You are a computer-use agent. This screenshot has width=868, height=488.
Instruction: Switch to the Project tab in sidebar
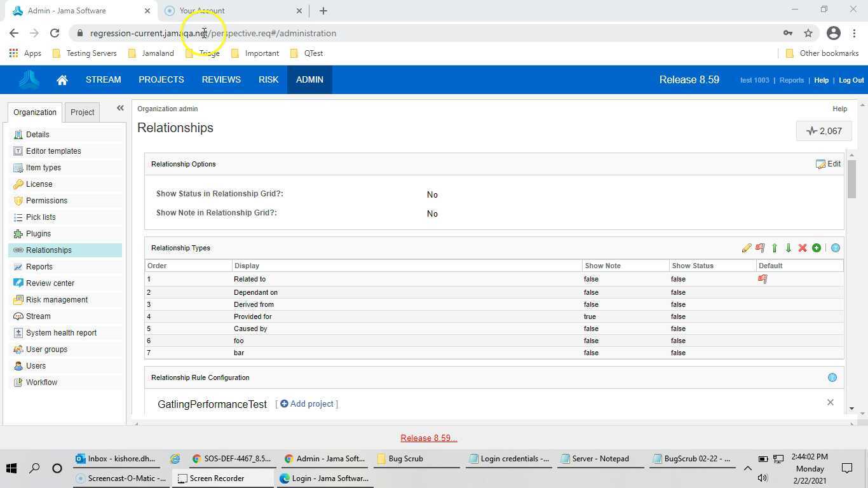point(82,112)
